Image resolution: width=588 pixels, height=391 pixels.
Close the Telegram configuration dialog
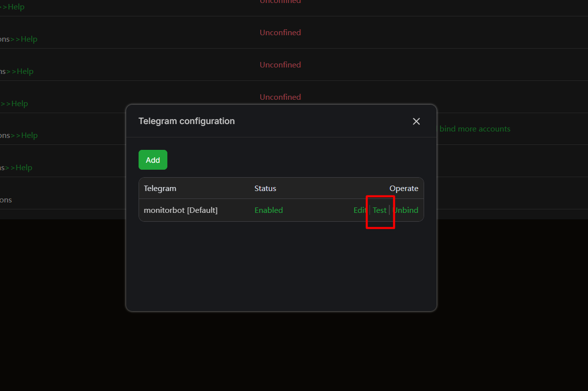(416, 122)
